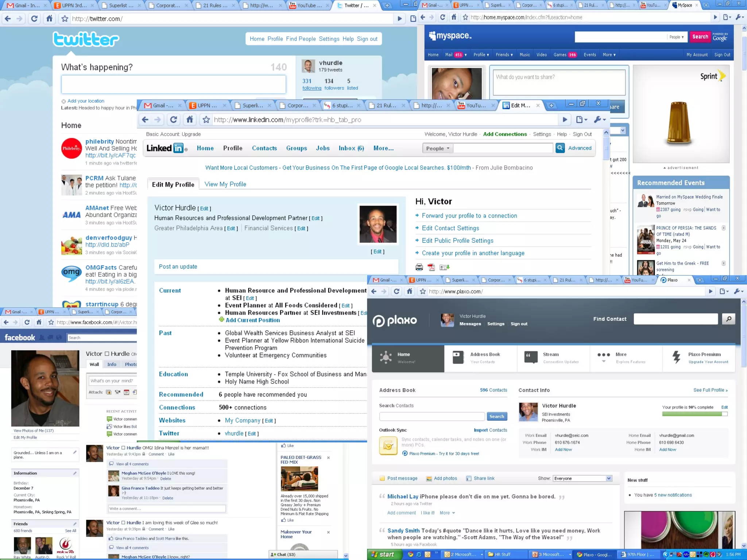Click the printer icon on LinkedIn profile
Viewport: 747px width, 560px height.
419,267
